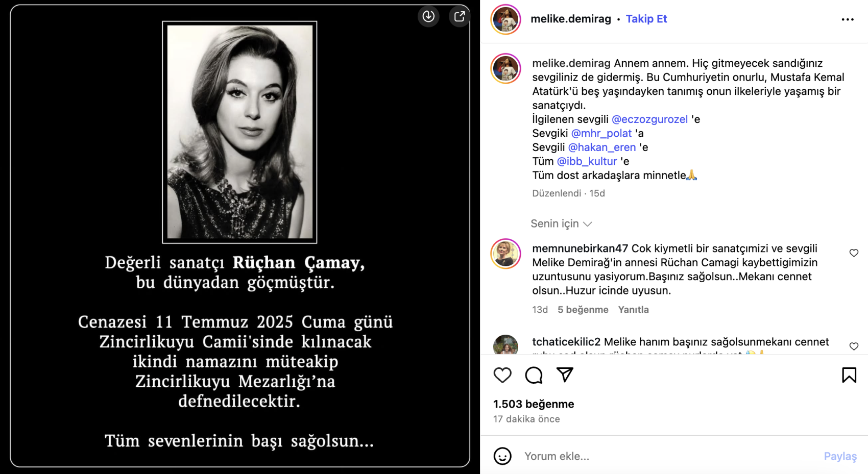
Task: Open the three-dots more options menu
Action: click(x=848, y=19)
